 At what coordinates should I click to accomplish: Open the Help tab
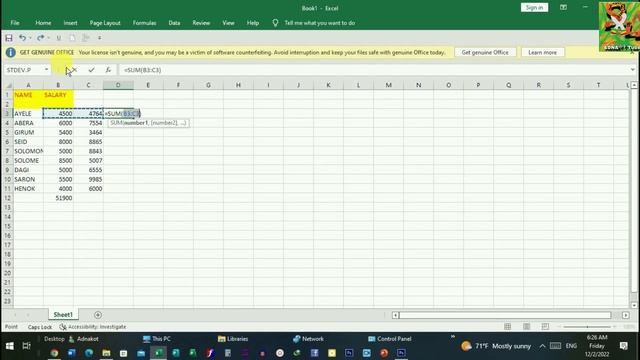pos(253,23)
